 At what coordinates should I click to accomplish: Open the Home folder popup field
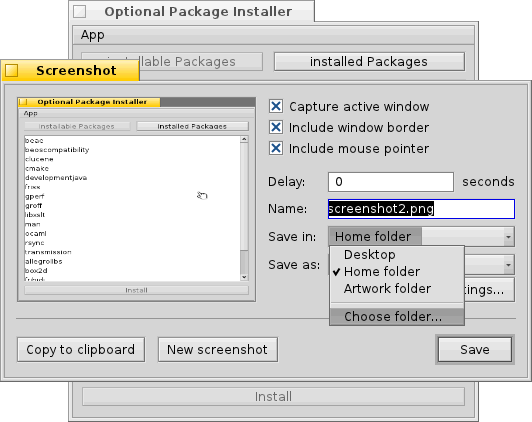(x=421, y=236)
